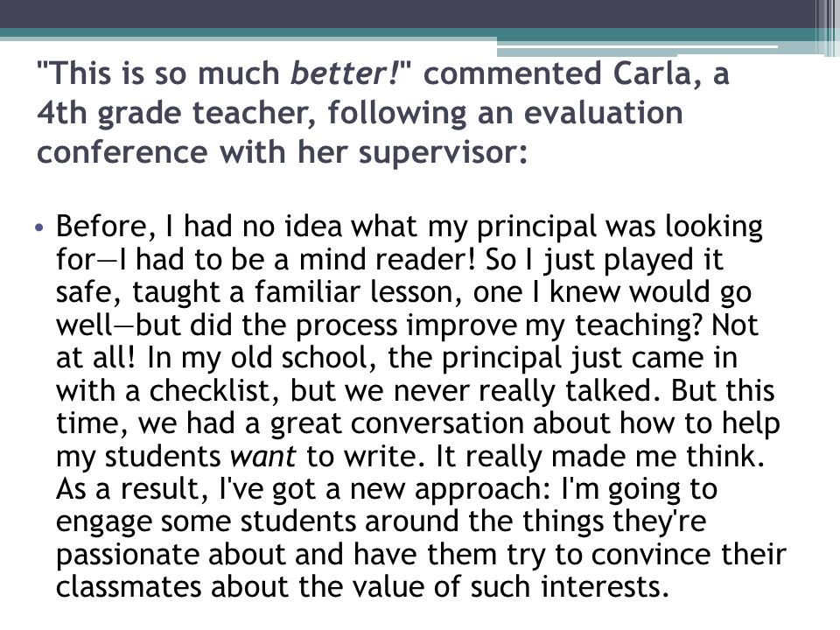
Task: Click the teal stripe below the header bar
Action: tap(407, 32)
